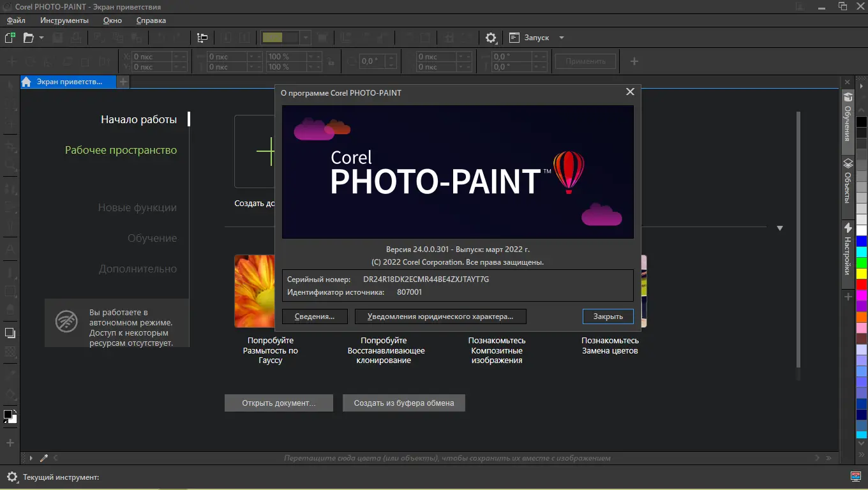Click Уведомления юридического характера button

click(441, 316)
